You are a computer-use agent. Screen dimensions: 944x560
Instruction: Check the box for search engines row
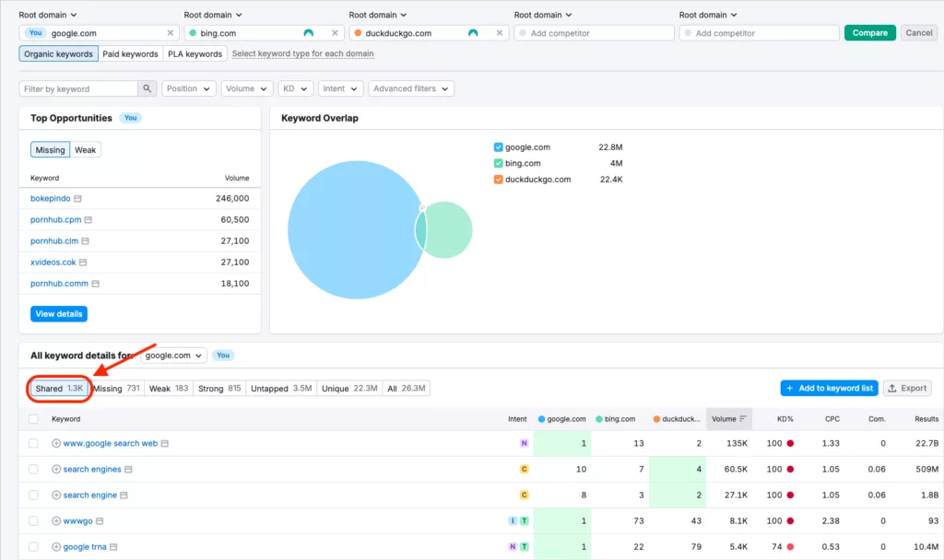pyautogui.click(x=33, y=469)
